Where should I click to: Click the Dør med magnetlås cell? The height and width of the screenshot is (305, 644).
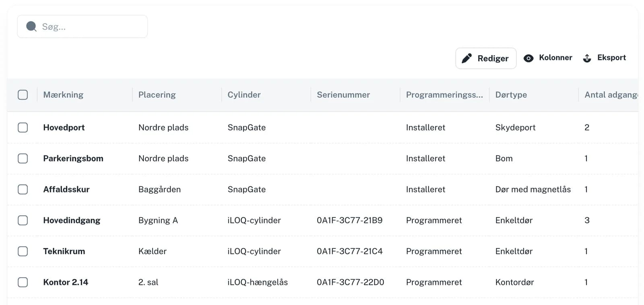(x=533, y=190)
